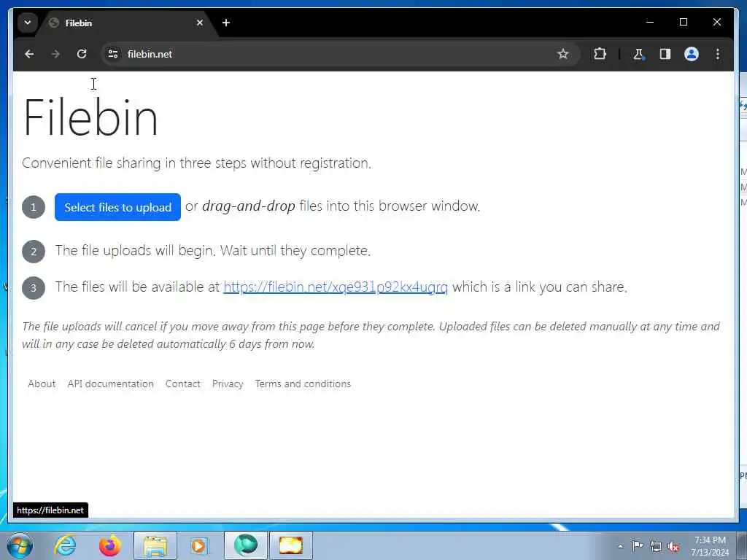Open Chrome three-dot menu

click(718, 54)
